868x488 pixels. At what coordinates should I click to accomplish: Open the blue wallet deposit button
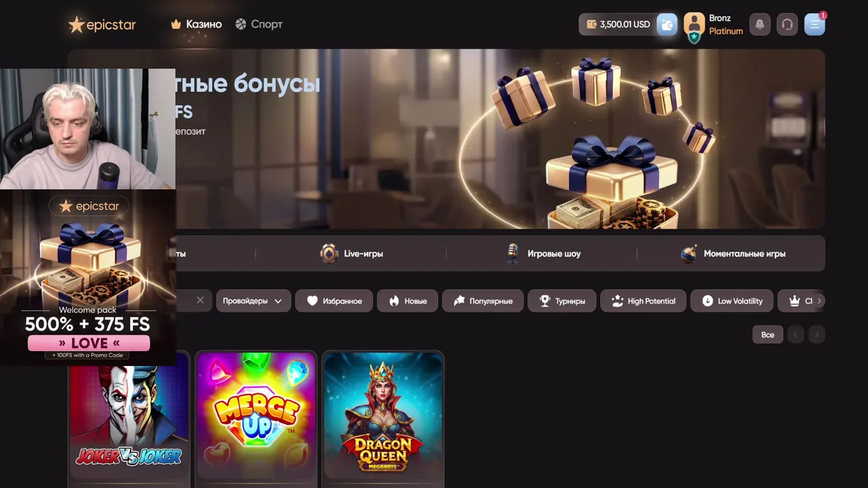[667, 24]
